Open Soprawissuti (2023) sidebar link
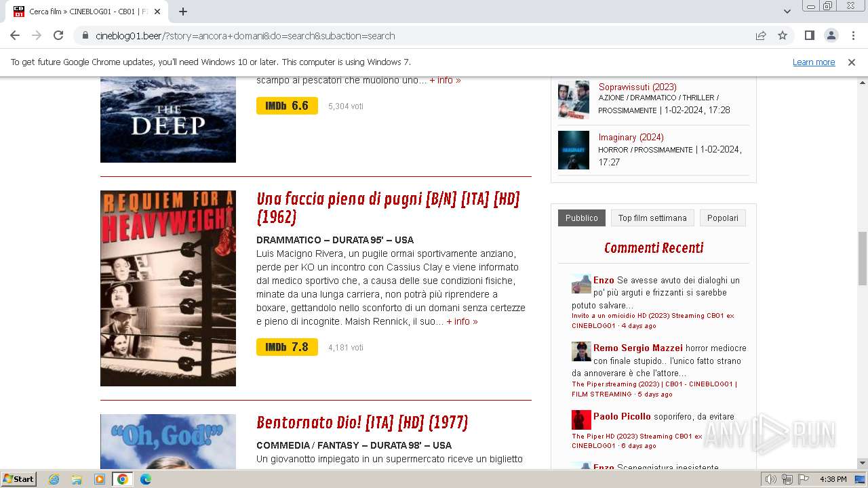 click(637, 87)
